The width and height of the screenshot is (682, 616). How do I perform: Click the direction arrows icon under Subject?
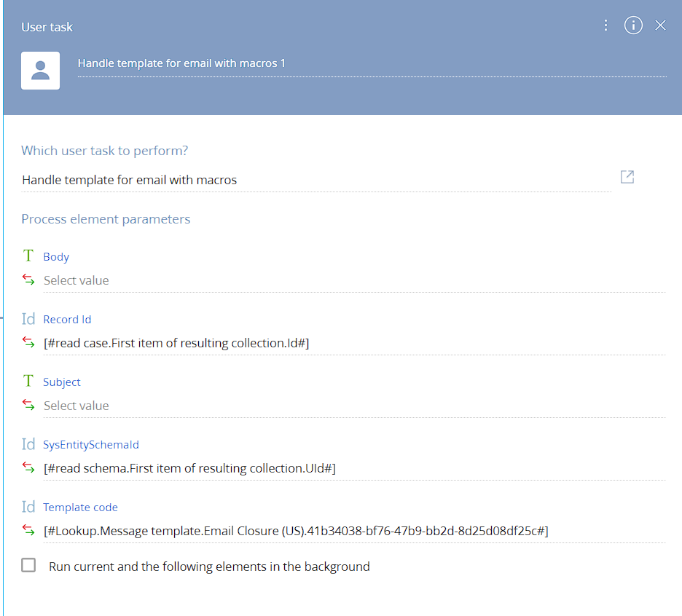(28, 405)
